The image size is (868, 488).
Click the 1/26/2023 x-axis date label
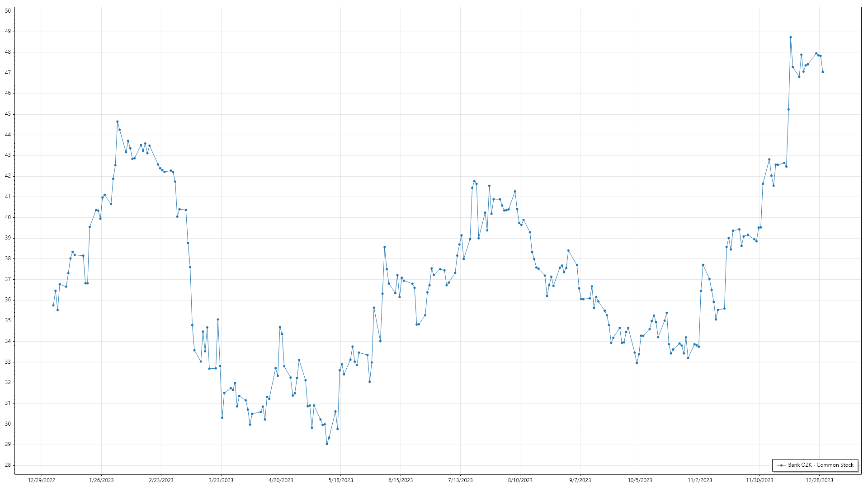tap(101, 480)
